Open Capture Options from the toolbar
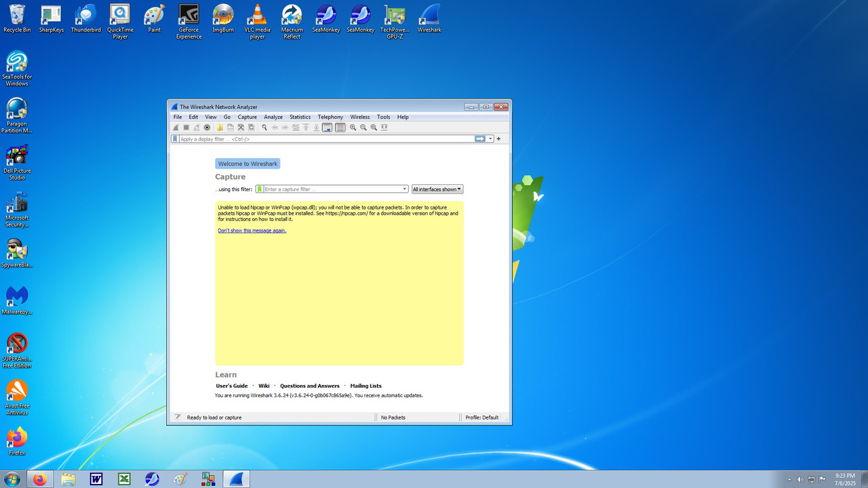This screenshot has width=868, height=488. coord(207,127)
